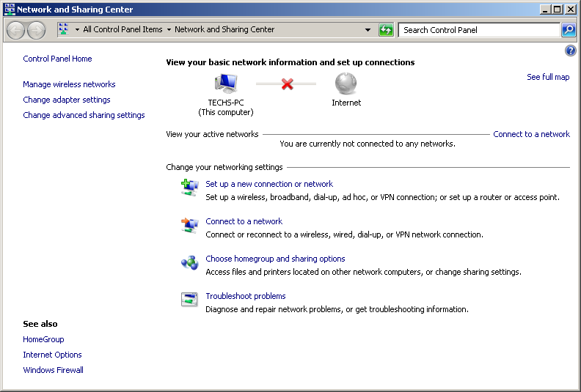The height and width of the screenshot is (392, 581).
Task: Click the Set up new connection icon
Action: coord(189,188)
